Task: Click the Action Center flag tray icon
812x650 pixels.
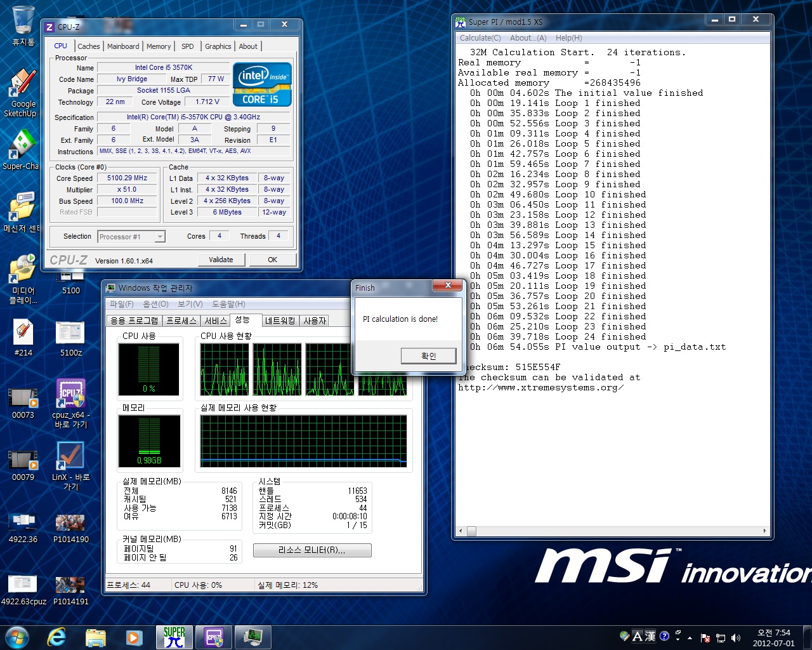Action: (705, 638)
